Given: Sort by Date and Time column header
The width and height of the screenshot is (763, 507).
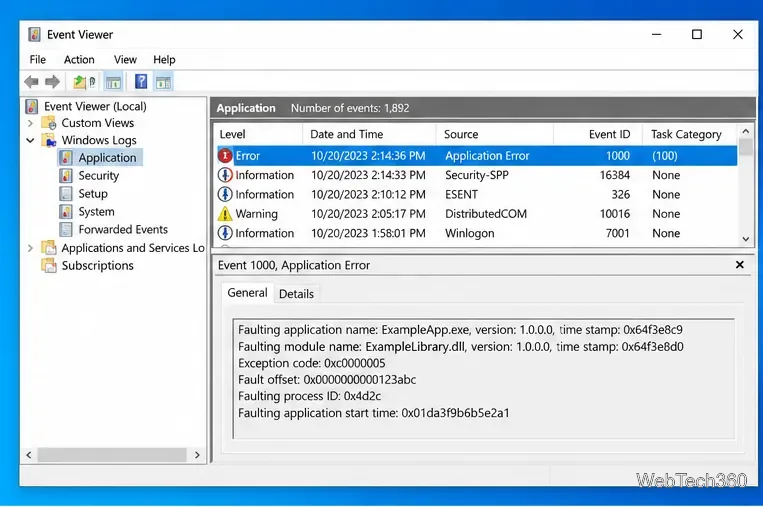Looking at the screenshot, I should [x=369, y=134].
